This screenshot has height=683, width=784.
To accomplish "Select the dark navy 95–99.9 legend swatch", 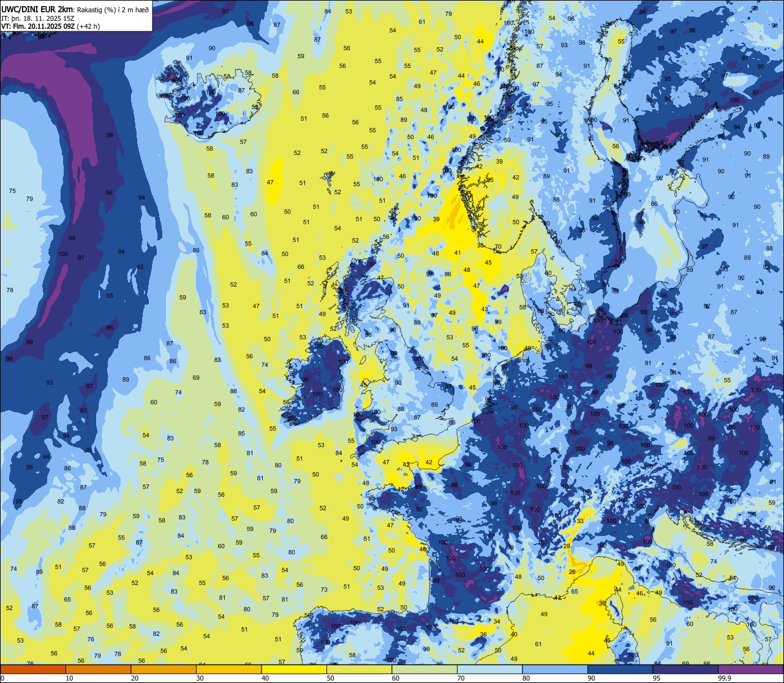I will [x=685, y=669].
